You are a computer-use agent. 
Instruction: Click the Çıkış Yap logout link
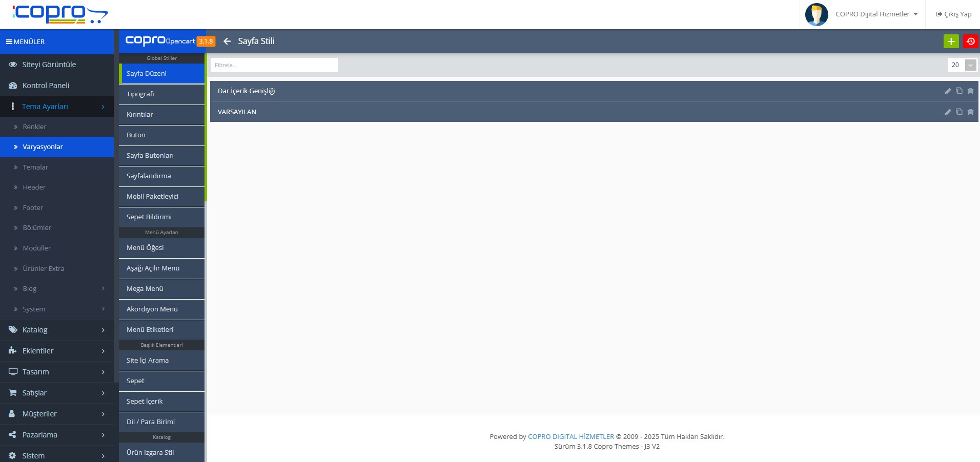[x=953, y=14]
